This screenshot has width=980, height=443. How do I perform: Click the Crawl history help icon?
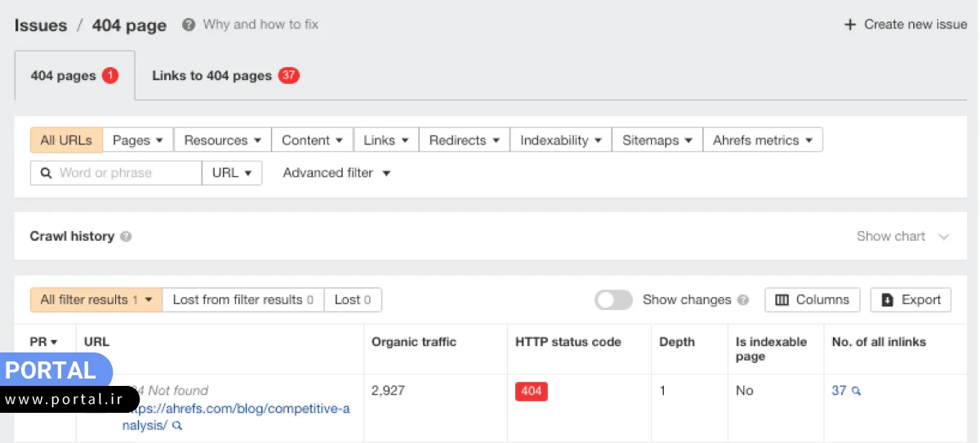pos(126,237)
